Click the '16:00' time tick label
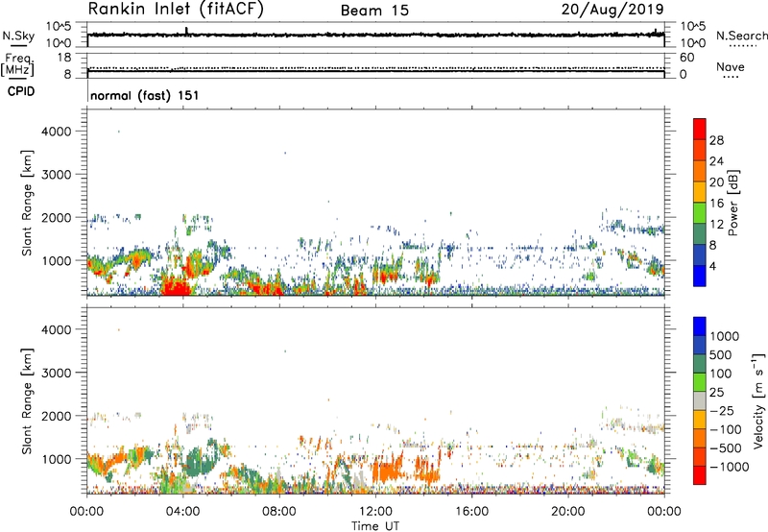768x532 pixels. pyautogui.click(x=471, y=512)
